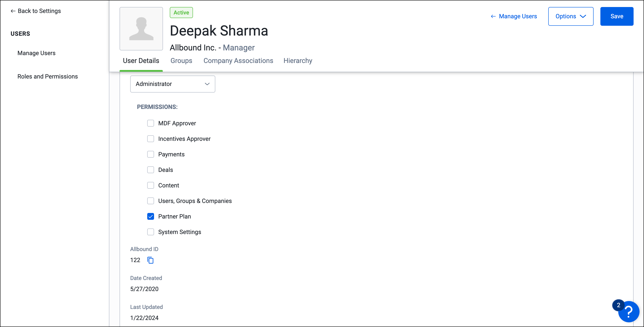Open the Groups tab

(x=181, y=61)
